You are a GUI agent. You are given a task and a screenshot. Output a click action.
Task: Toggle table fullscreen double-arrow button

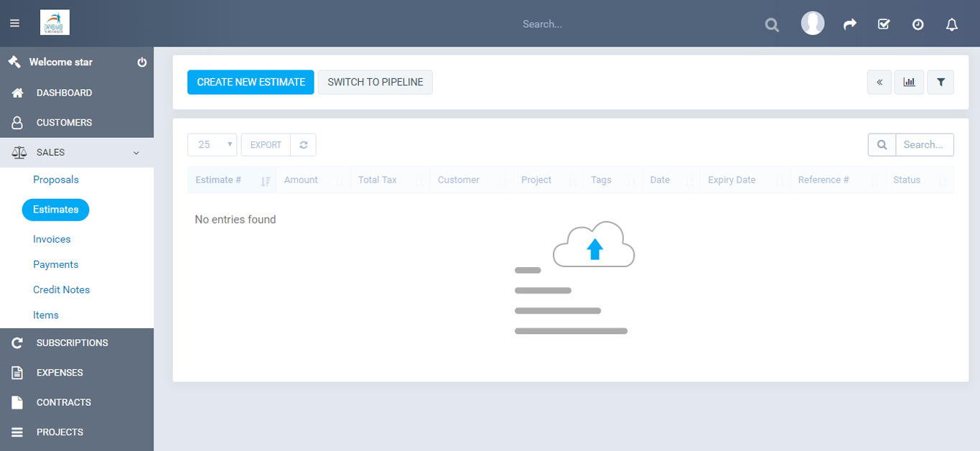click(x=879, y=83)
